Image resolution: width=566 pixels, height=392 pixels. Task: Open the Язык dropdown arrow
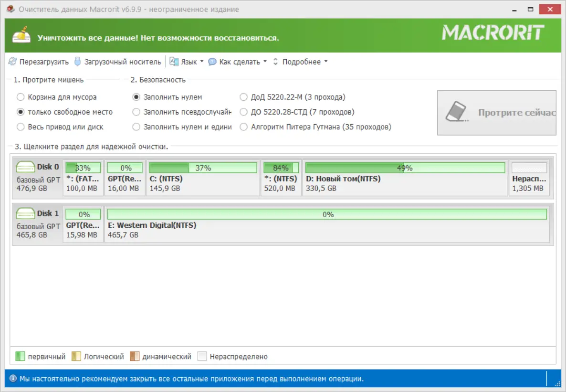click(x=202, y=62)
